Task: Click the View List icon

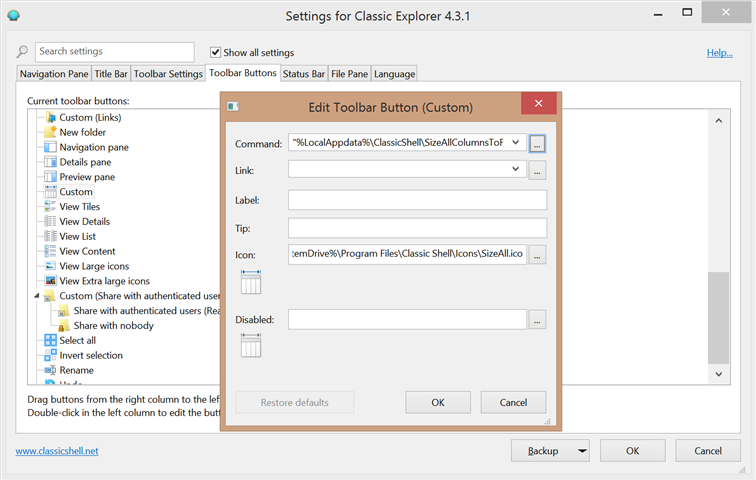Action: pos(50,236)
